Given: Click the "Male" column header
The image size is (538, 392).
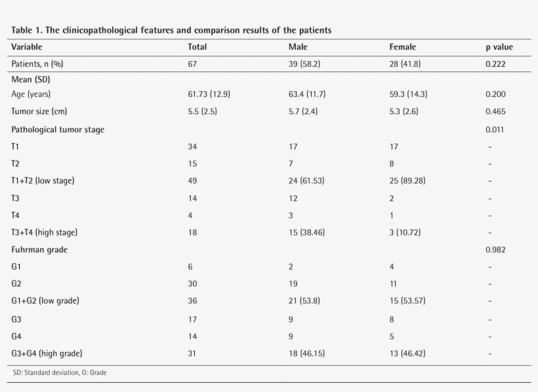Looking at the screenshot, I should [298, 47].
